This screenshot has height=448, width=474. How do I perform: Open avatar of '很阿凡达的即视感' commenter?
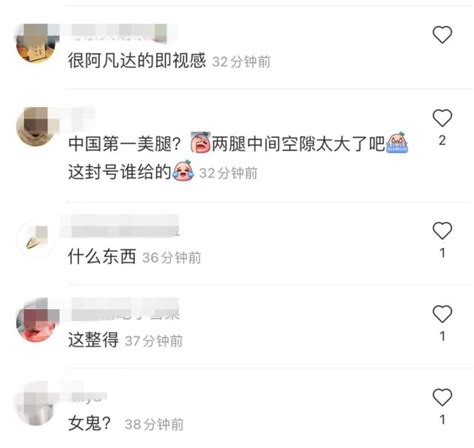point(35,43)
